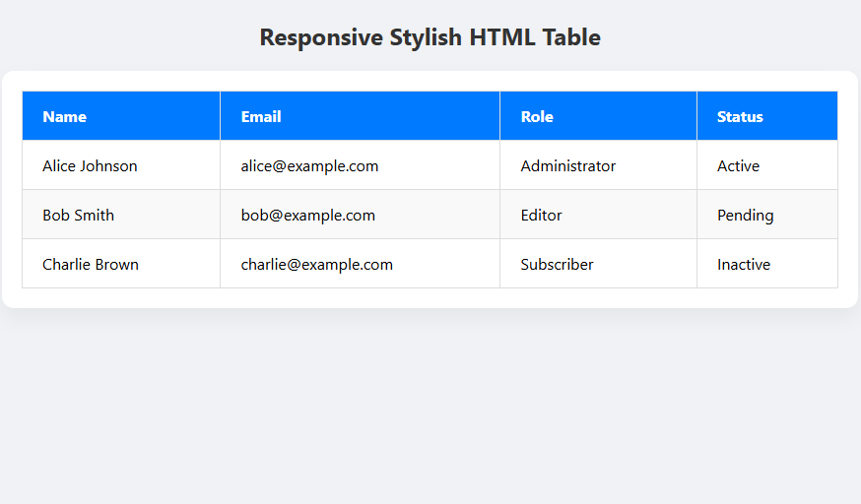Click the page title 'Responsive Stylish HTML Table'
The width and height of the screenshot is (861, 504).
430,37
